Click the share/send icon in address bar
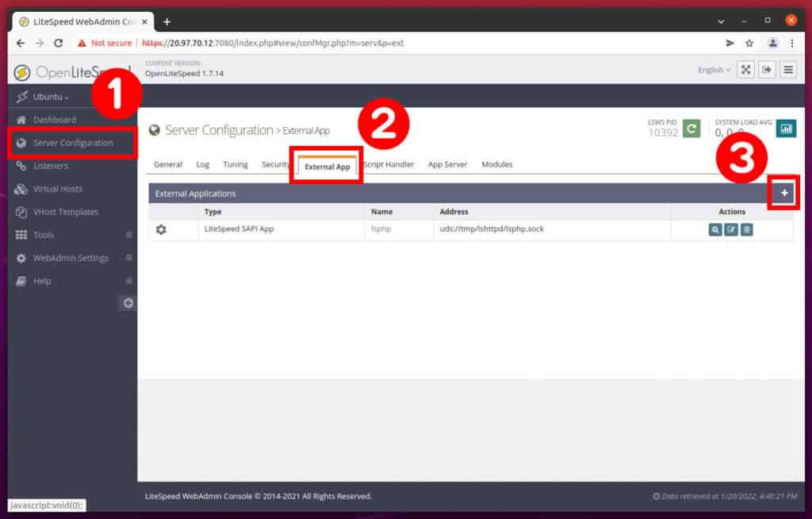 coord(730,43)
